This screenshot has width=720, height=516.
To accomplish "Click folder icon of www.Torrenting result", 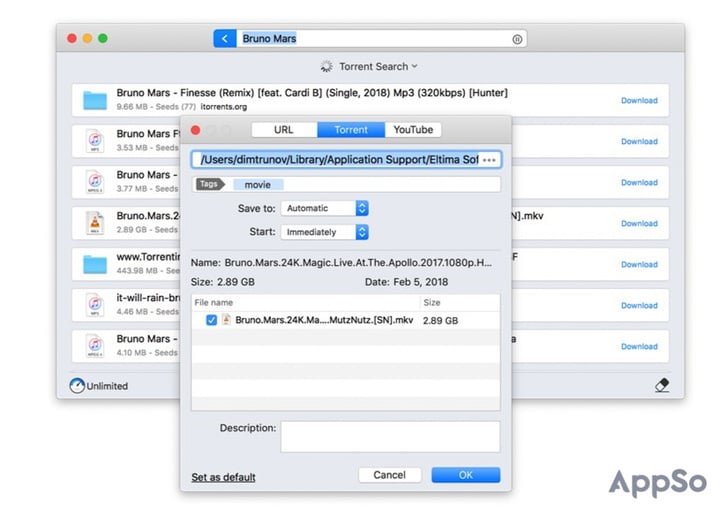I will (x=95, y=264).
